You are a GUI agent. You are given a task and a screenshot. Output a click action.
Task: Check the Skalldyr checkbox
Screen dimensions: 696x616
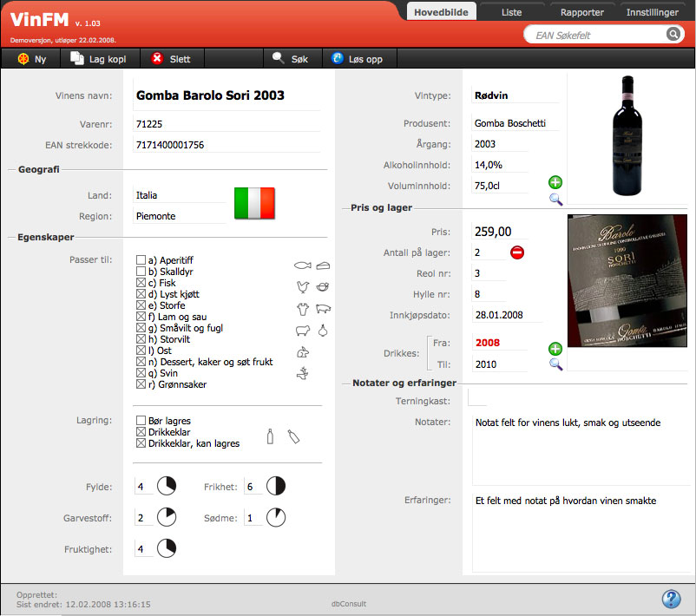click(x=141, y=272)
